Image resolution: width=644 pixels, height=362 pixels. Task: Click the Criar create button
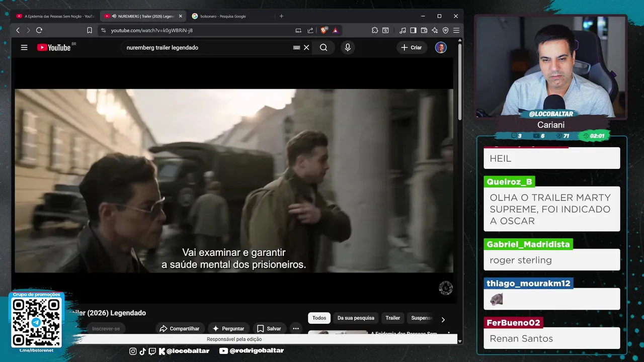[412, 48]
